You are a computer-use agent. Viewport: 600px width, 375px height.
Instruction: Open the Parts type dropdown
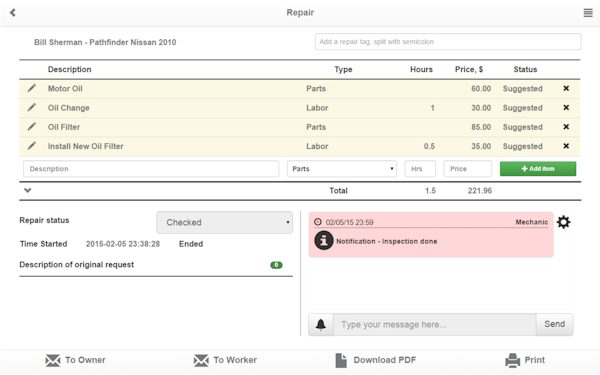[342, 169]
